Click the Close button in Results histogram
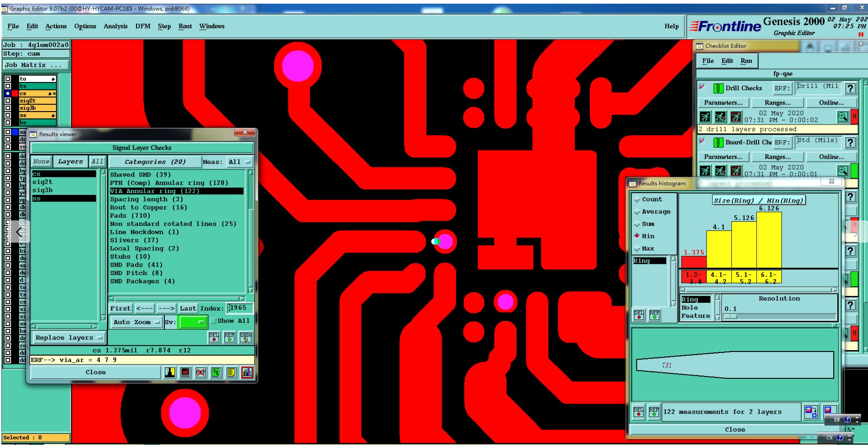Screen dimensions: 868x445 point(735,429)
